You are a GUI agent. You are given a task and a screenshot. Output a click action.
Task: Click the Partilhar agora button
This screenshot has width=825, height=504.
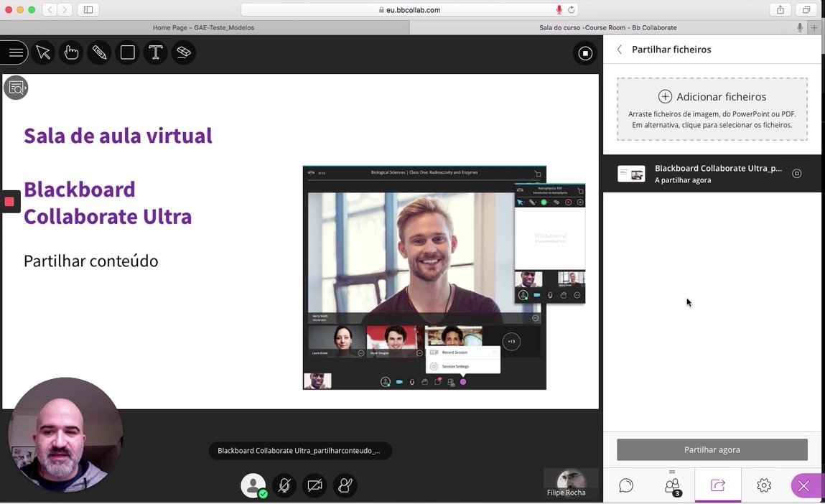712,450
